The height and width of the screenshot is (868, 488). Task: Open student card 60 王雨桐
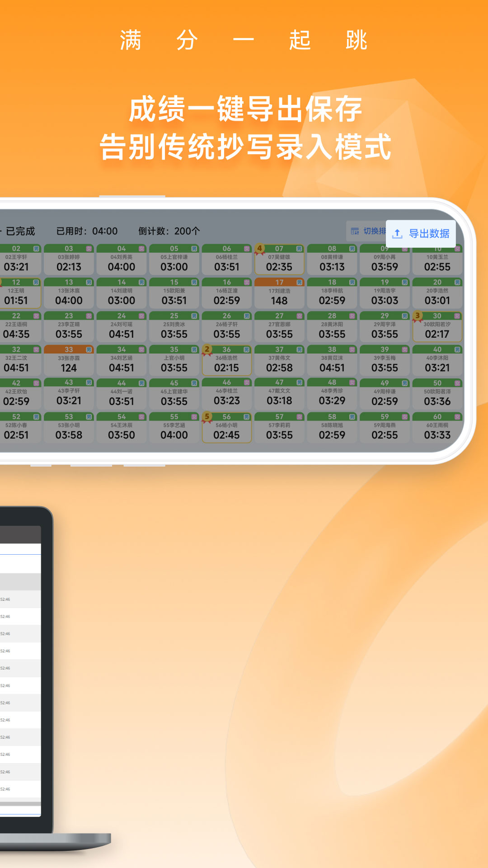coord(437,428)
